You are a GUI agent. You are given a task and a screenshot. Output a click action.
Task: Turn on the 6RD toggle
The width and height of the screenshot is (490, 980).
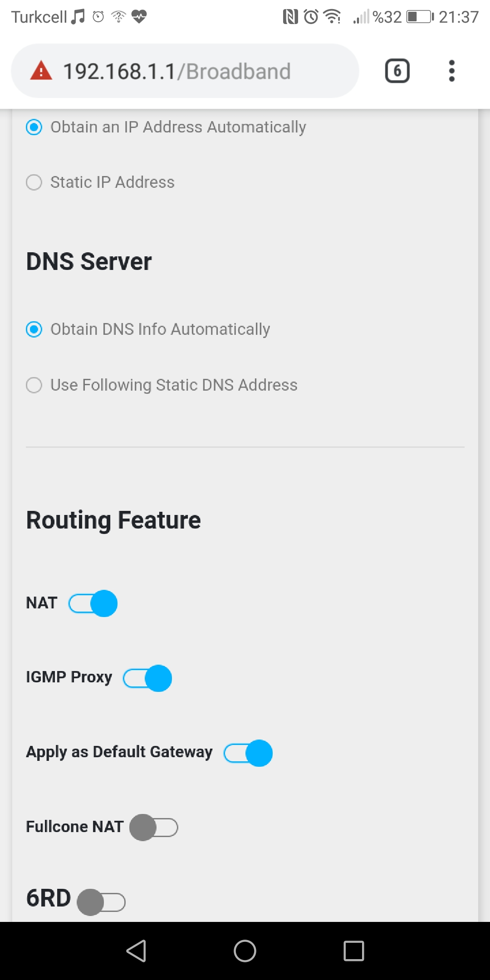(x=101, y=902)
